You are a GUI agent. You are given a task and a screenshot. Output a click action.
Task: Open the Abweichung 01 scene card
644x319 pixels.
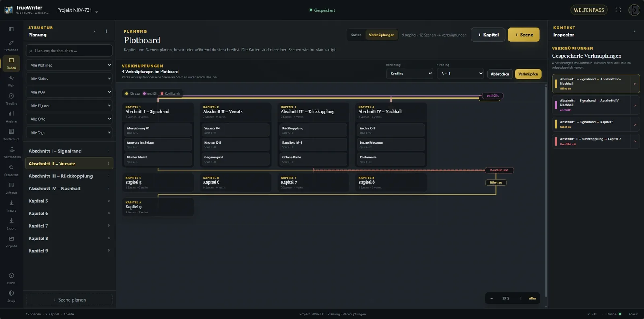coord(158,130)
